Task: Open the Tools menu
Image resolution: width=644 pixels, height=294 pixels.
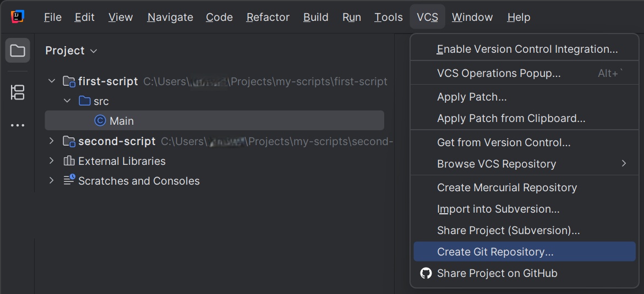Action: tap(388, 17)
